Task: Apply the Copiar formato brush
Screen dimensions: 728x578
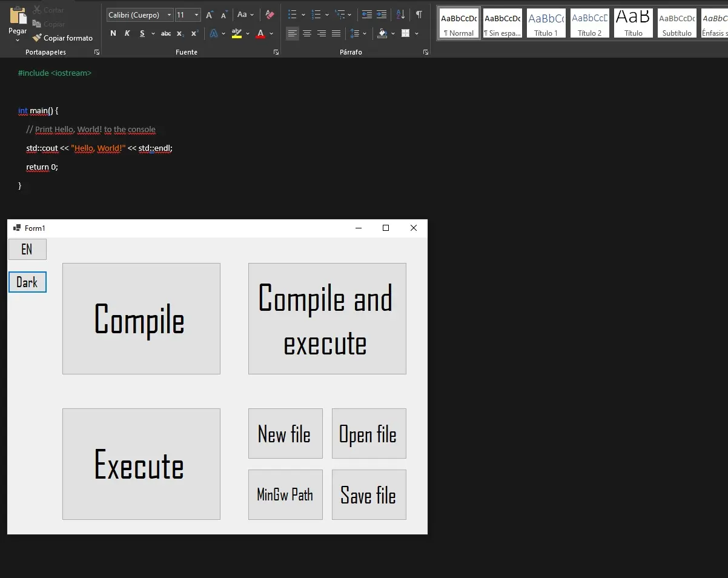Action: coord(63,38)
